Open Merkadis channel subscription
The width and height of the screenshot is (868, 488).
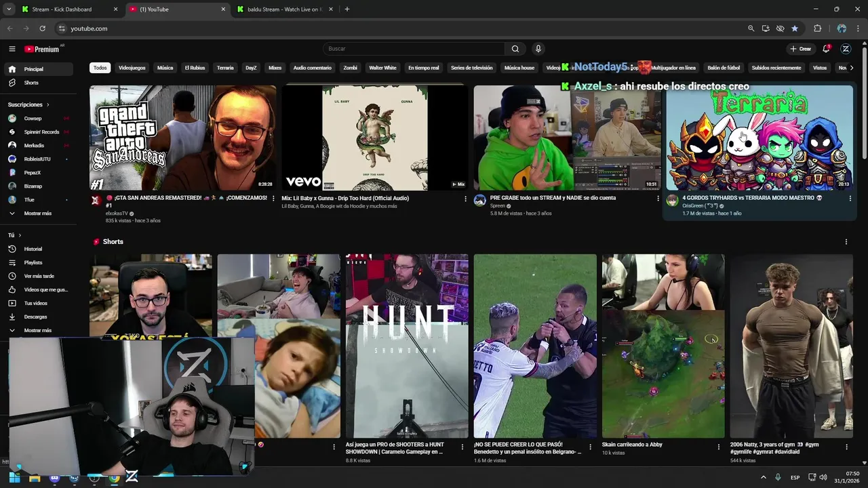38,146
